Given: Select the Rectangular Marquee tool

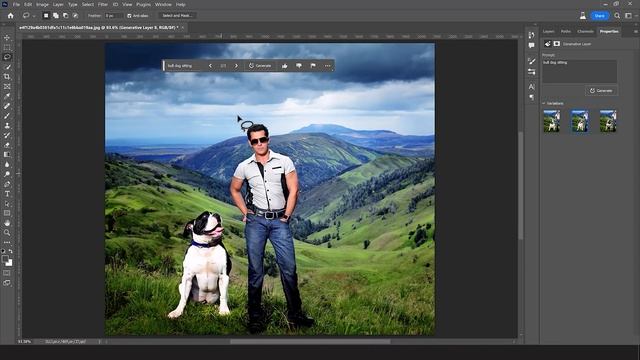Looking at the screenshot, I should tap(7, 47).
